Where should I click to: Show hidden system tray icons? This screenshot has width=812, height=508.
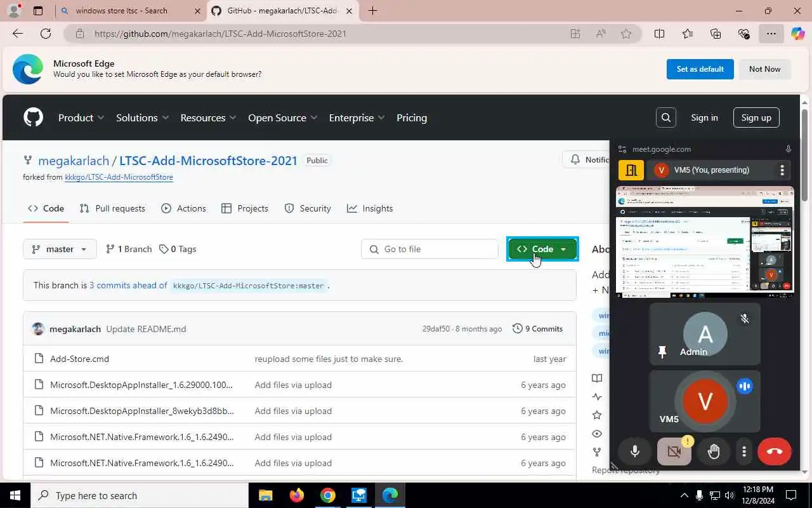pos(684,495)
